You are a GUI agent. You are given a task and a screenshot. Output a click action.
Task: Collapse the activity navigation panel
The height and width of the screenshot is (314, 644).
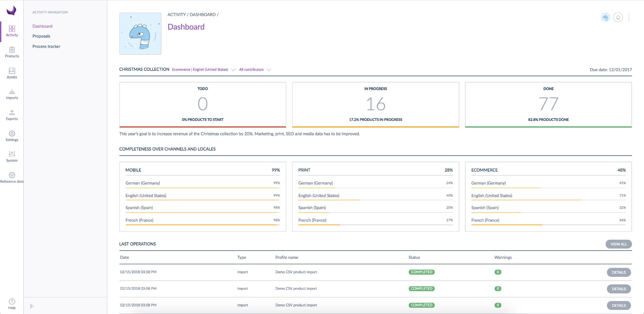click(x=32, y=306)
